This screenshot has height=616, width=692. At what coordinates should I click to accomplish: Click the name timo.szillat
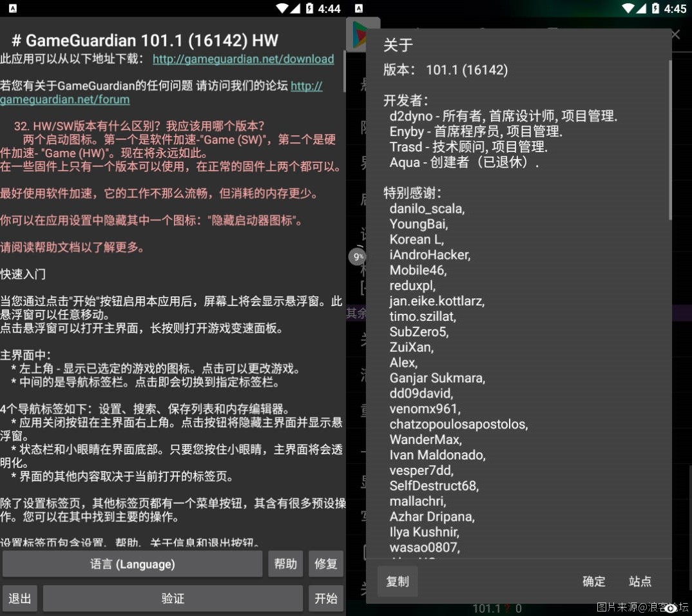(x=423, y=316)
